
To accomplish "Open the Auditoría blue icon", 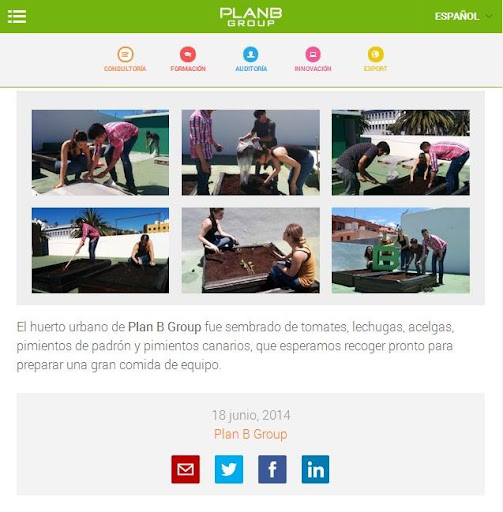I will coord(251,54).
